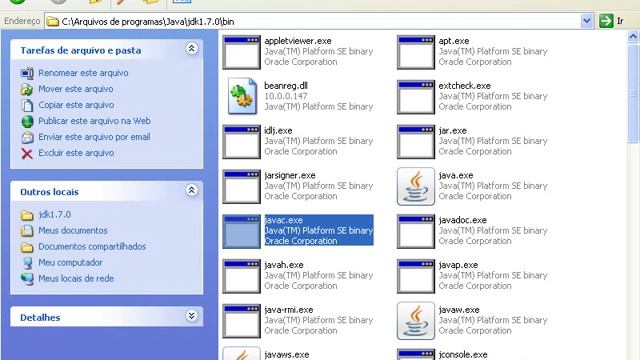Click the Tarefas de arquivo e pasta header
Screen dimensions: 640x360
[81, 51]
